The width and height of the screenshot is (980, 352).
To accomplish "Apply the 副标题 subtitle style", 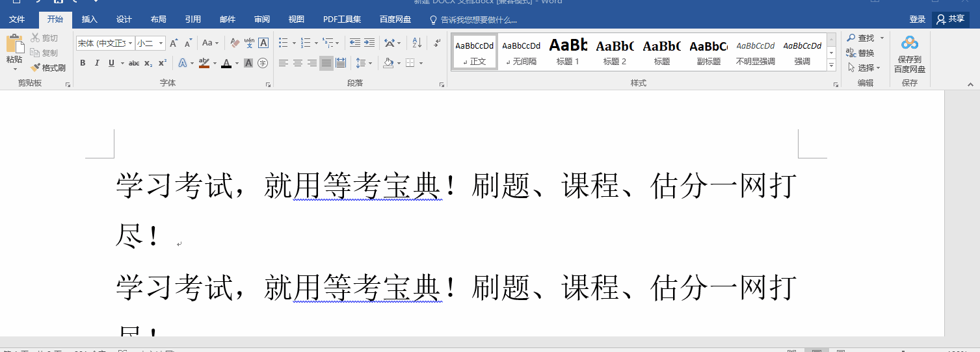I will coord(708,52).
